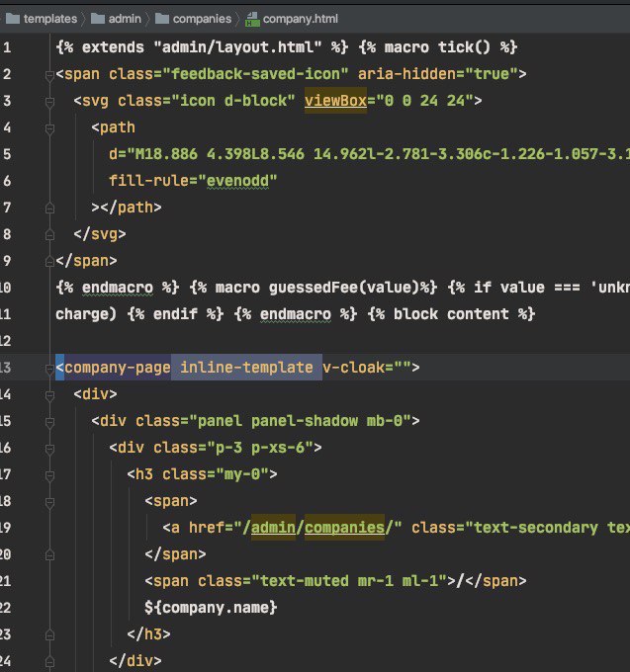Screen dimensions: 630x672
Task: Select the admin breadcrumb label
Action: pos(125,19)
